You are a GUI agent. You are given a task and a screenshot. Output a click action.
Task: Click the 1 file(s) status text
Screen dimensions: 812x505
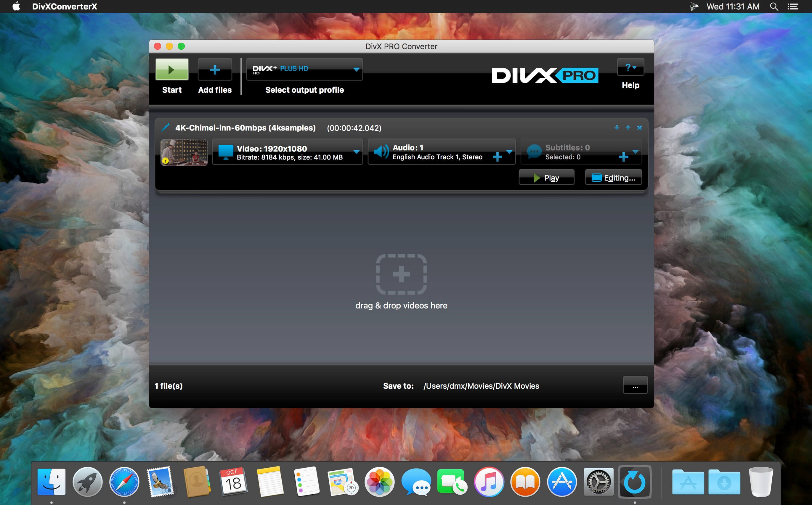tap(169, 386)
